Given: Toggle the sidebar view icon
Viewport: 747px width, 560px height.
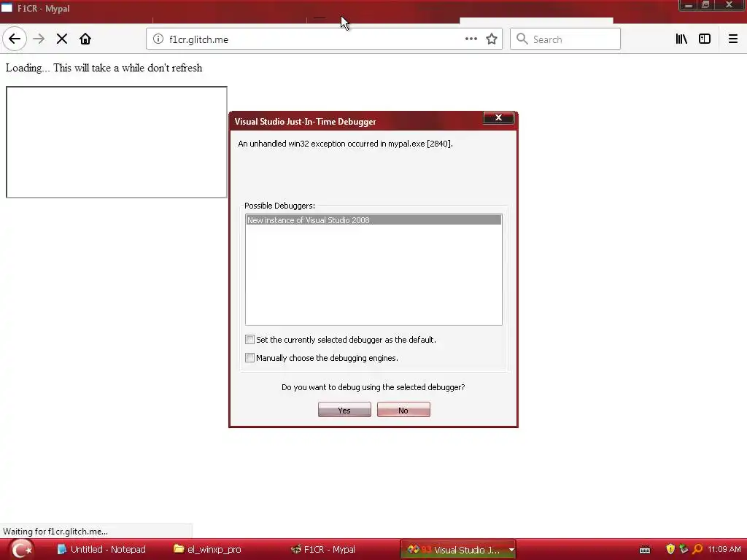Looking at the screenshot, I should pyautogui.click(x=705, y=39).
